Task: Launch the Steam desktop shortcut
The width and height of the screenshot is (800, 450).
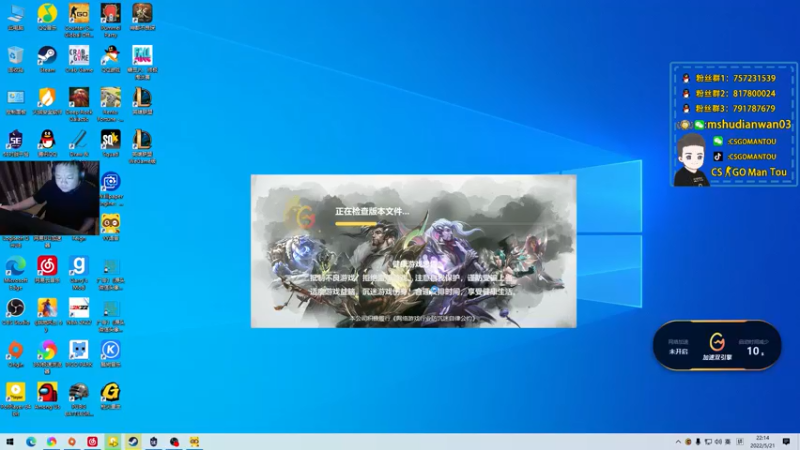Action: pos(47,59)
